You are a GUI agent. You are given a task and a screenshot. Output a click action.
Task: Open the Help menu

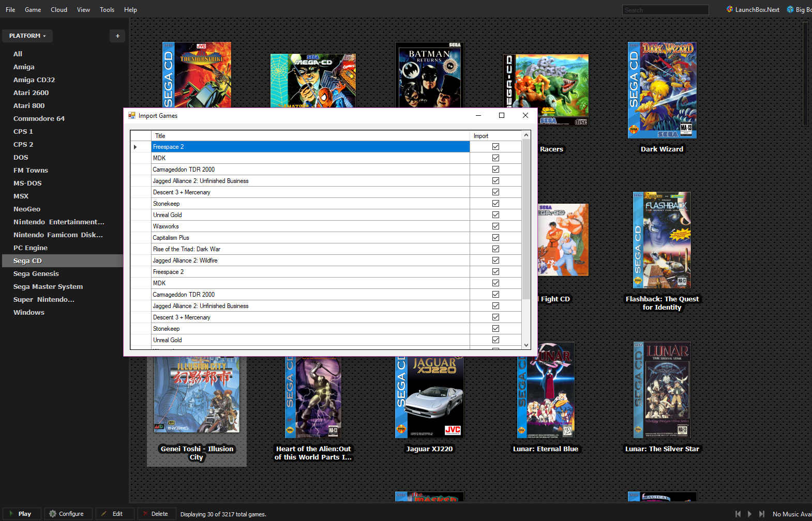coord(130,9)
